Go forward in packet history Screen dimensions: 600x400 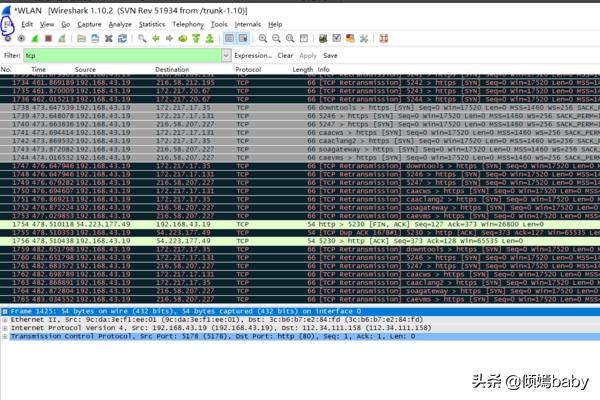(169, 38)
